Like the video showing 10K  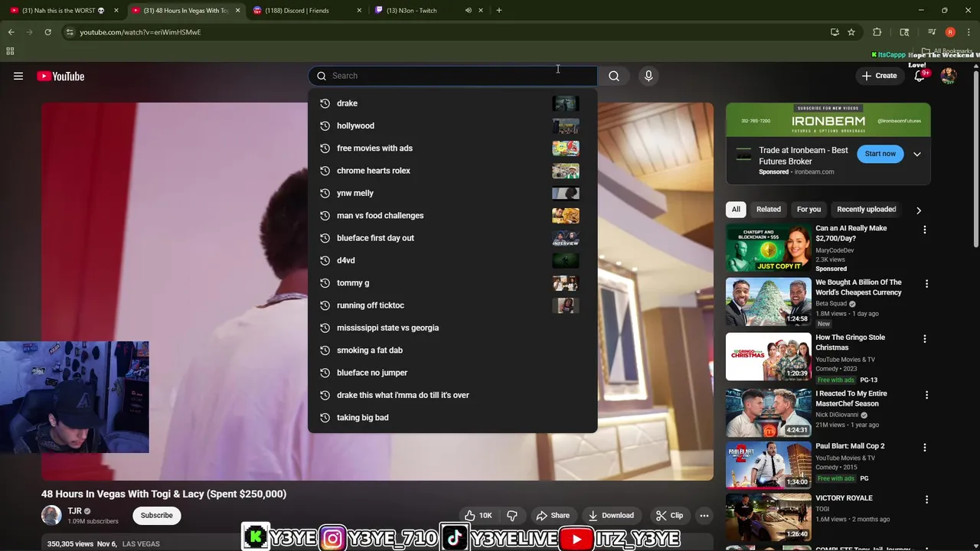tap(478, 515)
